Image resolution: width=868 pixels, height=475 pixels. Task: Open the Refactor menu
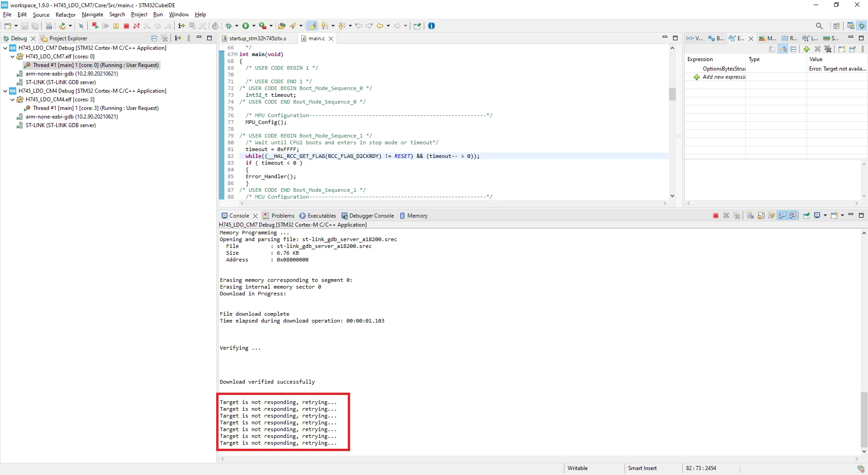[x=66, y=14]
